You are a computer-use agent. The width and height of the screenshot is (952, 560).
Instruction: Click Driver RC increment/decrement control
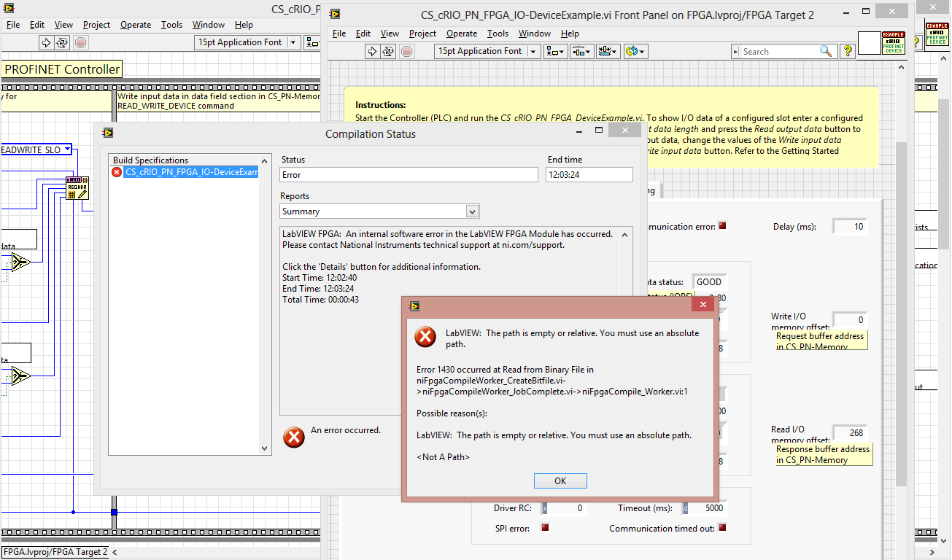point(543,508)
